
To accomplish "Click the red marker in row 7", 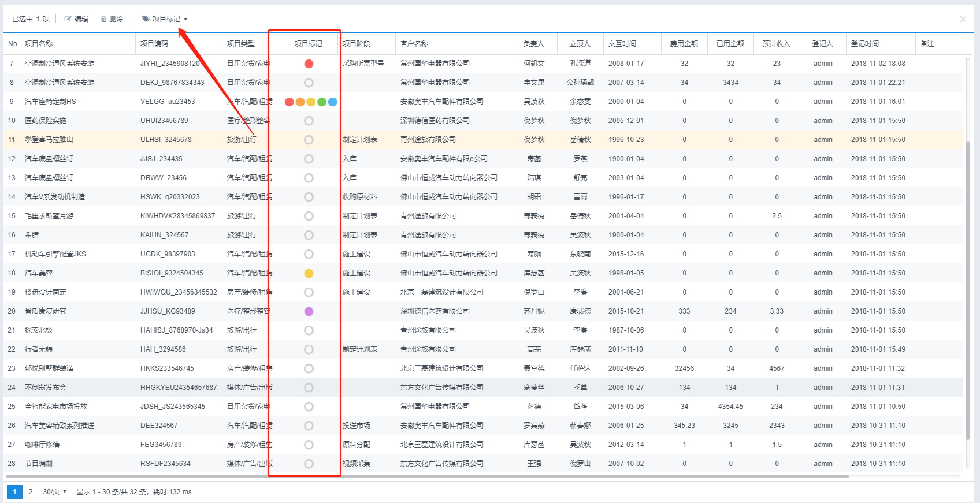I will tap(309, 64).
